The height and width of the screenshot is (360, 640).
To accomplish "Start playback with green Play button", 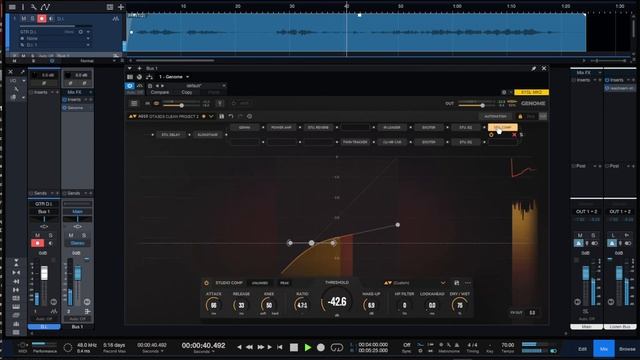I will pos(308,347).
